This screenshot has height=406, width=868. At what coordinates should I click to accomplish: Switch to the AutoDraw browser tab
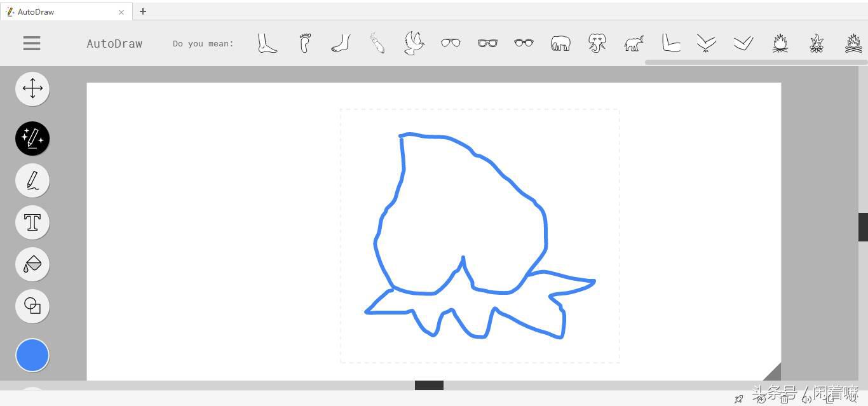[66, 11]
